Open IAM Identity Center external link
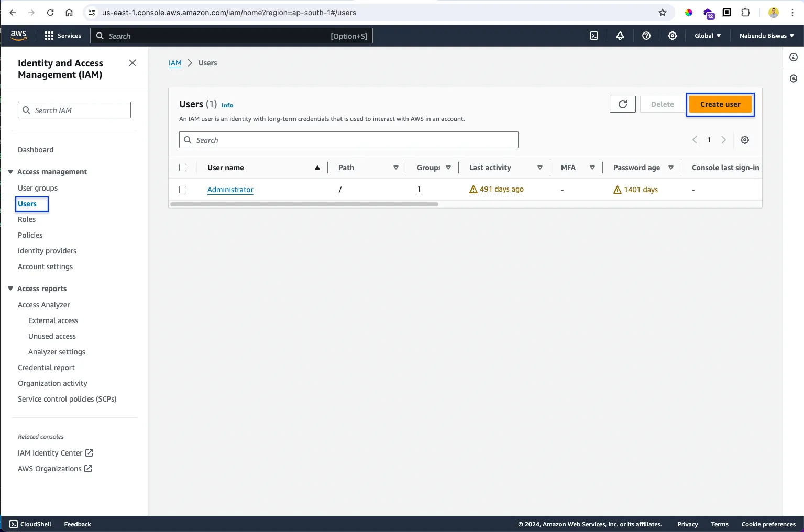Image resolution: width=804 pixels, height=532 pixels. tap(56, 453)
